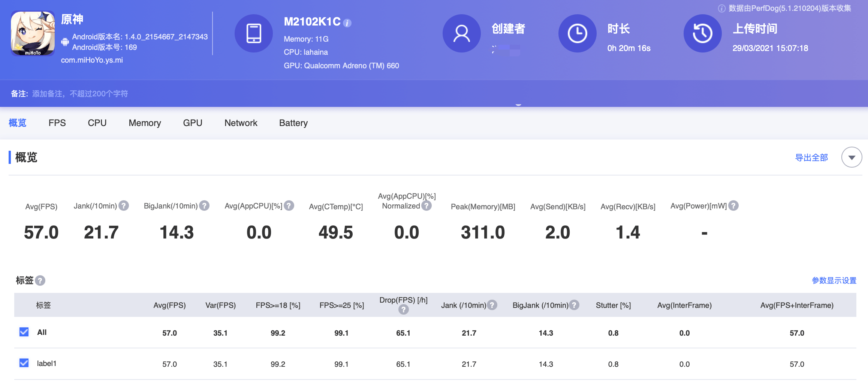Click the remark input field 添加备注
Image resolution: width=868 pixels, height=384 pixels.
(80, 94)
